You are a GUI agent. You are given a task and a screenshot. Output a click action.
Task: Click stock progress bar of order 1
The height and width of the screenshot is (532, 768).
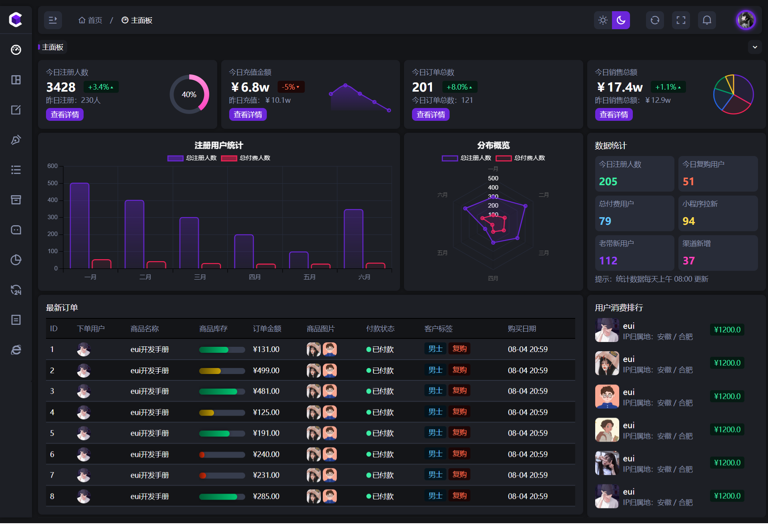222,350
